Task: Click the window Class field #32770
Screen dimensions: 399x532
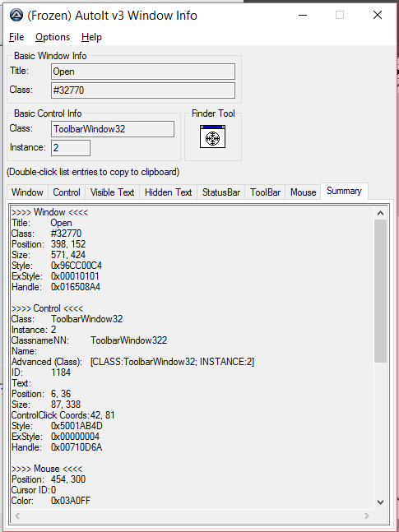Action: (x=143, y=90)
